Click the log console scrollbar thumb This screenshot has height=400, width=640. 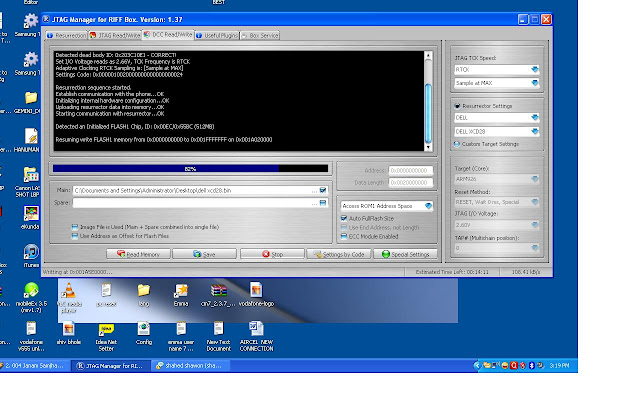click(x=428, y=112)
